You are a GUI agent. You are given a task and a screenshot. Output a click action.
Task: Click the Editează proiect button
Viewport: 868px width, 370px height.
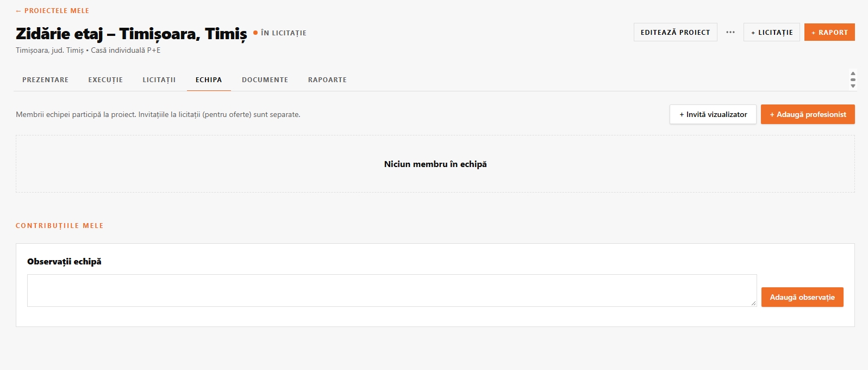point(676,32)
